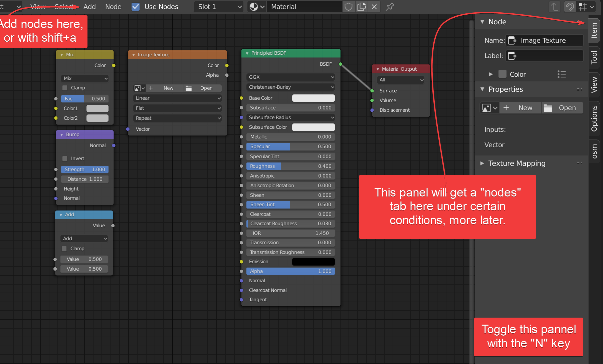Open the Add menu in the header
The image size is (603, 364).
coord(89,7)
